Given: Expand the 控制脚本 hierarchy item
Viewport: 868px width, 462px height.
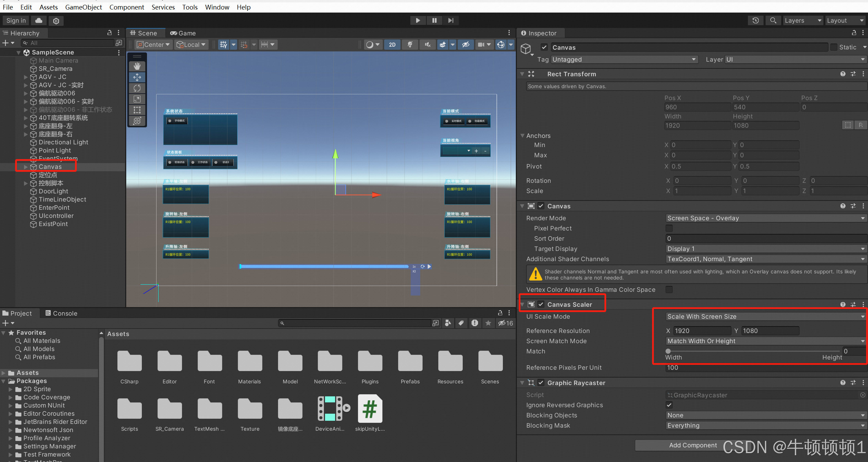Looking at the screenshot, I should [26, 183].
